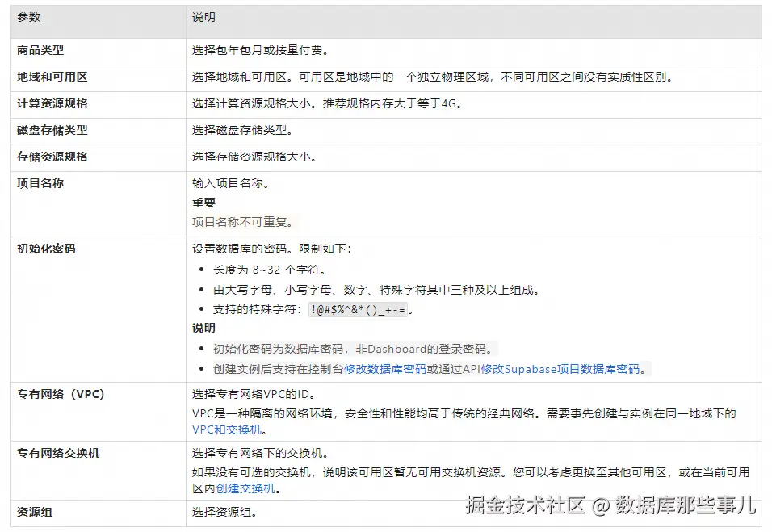Select the 推荐规格内存大于等于4G sentence
Screen dimensions: 772x532
pos(392,103)
